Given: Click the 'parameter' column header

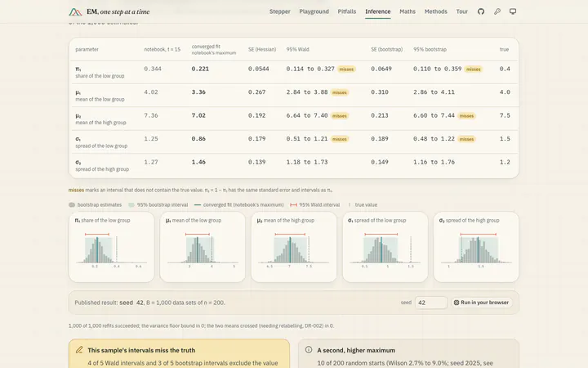Looking at the screenshot, I should (87, 50).
